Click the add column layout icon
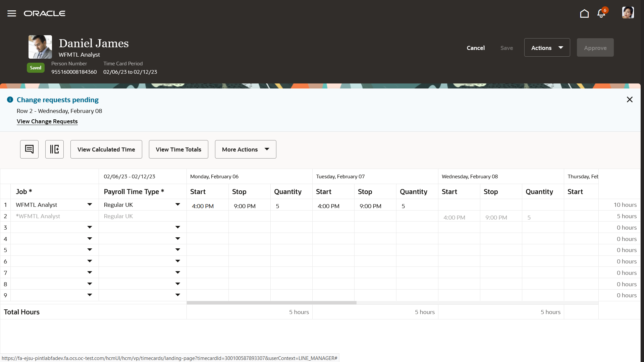Viewport: 644px width, 362px height. click(x=54, y=149)
